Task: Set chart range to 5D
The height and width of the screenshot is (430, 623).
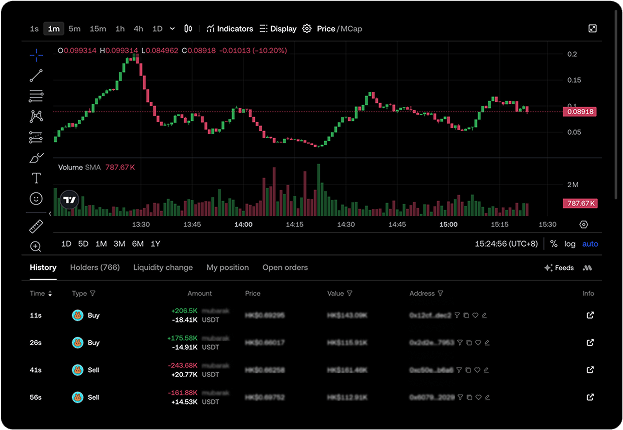Action: pyautogui.click(x=83, y=244)
